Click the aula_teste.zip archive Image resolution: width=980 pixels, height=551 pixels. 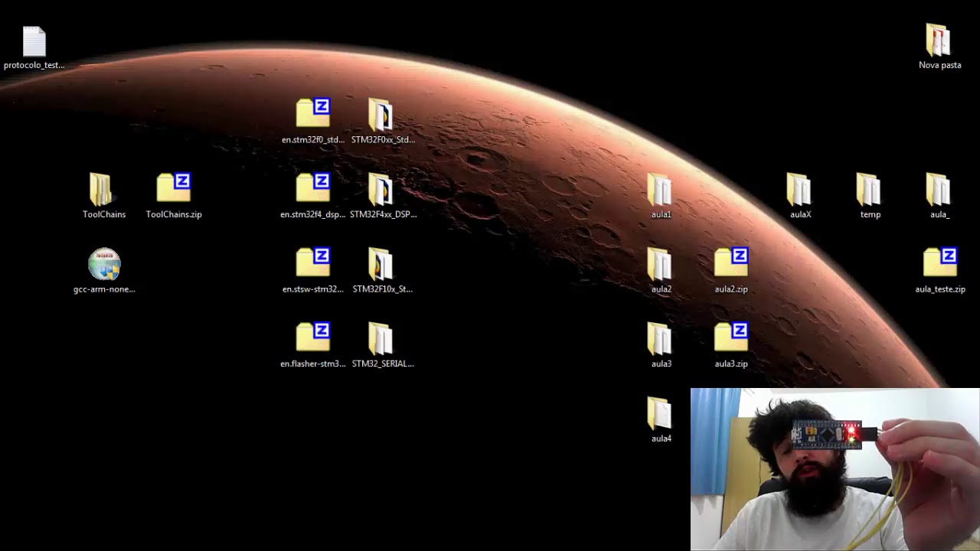coord(940,262)
